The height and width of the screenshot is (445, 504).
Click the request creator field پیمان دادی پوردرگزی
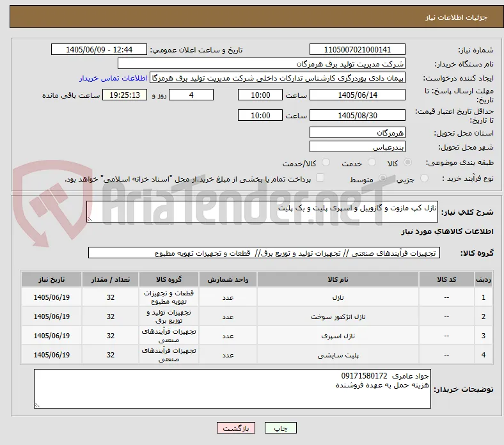(278, 78)
